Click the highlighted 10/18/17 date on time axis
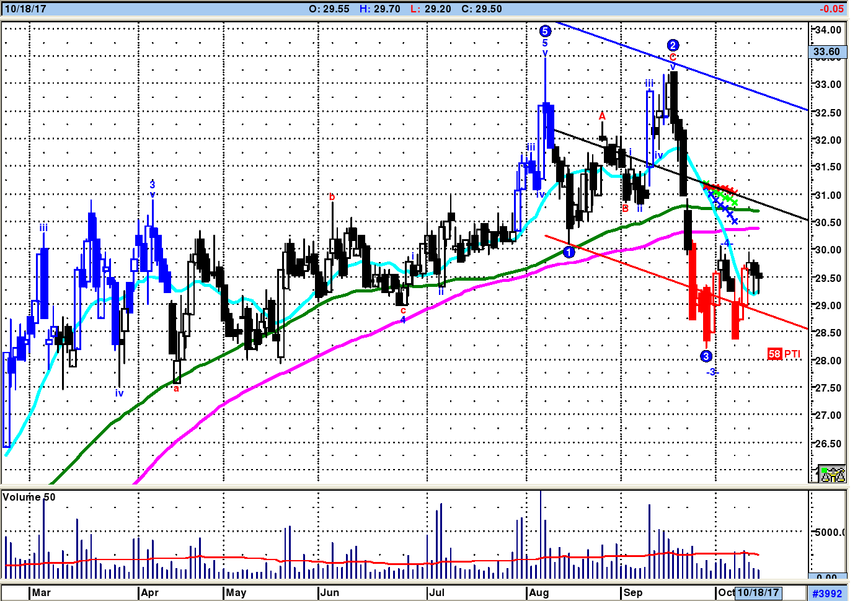Screen dimensions: 868x601 [x=758, y=592]
